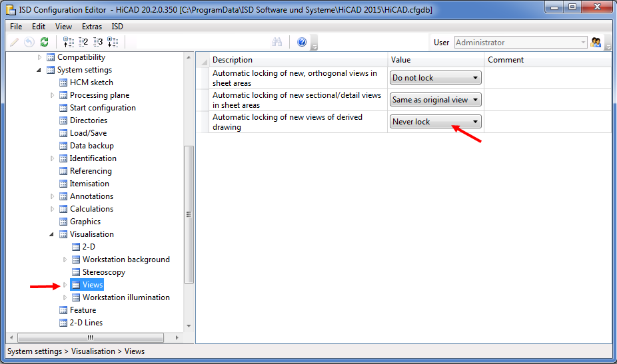
Task: Expand the Calculations node
Action: click(52, 209)
